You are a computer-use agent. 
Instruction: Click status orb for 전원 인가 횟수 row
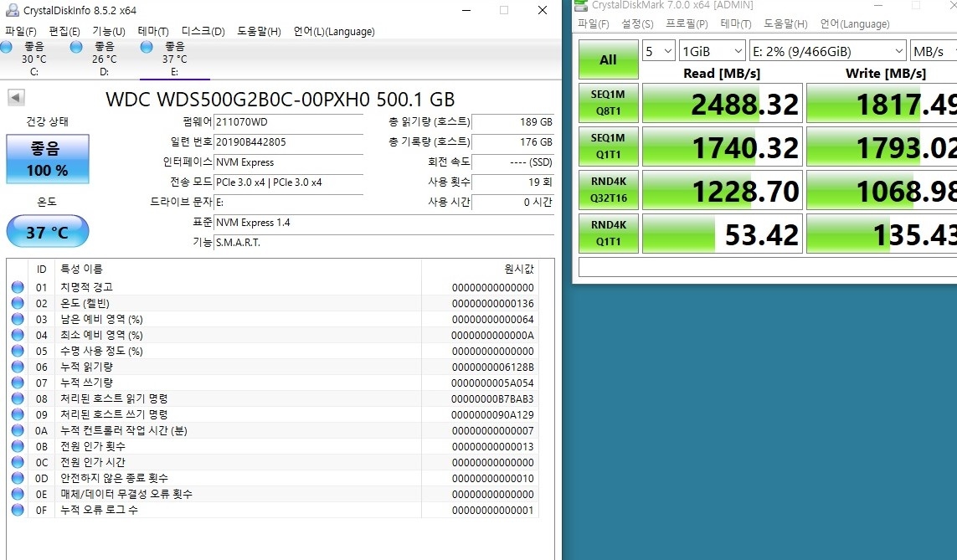tap(18, 446)
